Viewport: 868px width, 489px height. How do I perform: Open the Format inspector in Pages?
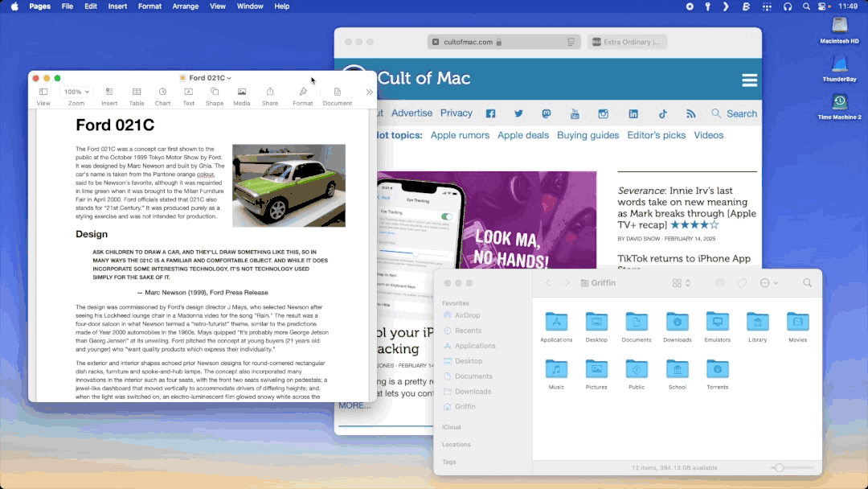point(303,92)
